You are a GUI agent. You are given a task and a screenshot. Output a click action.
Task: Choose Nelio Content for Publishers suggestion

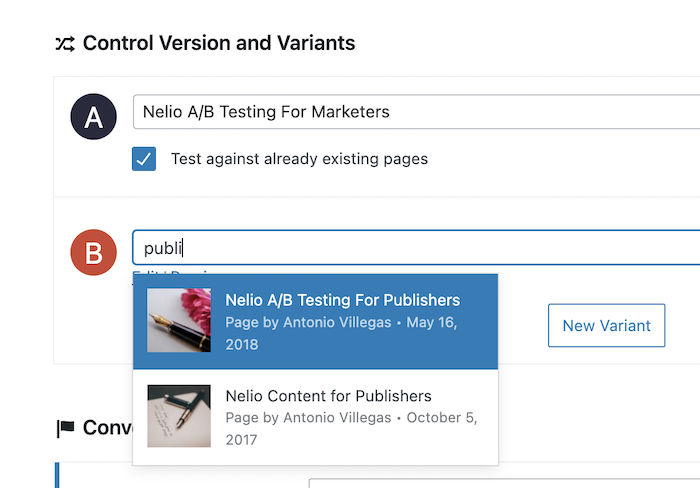pos(316,417)
